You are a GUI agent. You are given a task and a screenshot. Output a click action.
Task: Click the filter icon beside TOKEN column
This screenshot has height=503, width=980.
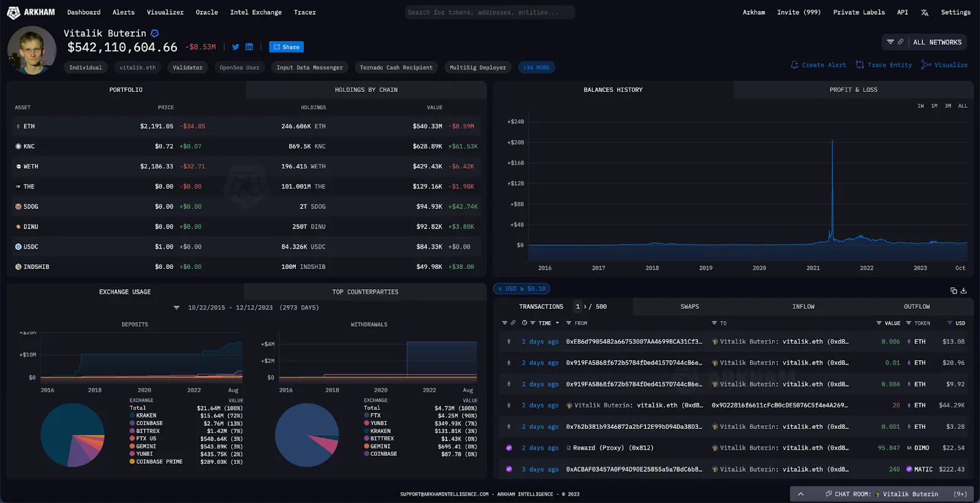click(x=908, y=323)
